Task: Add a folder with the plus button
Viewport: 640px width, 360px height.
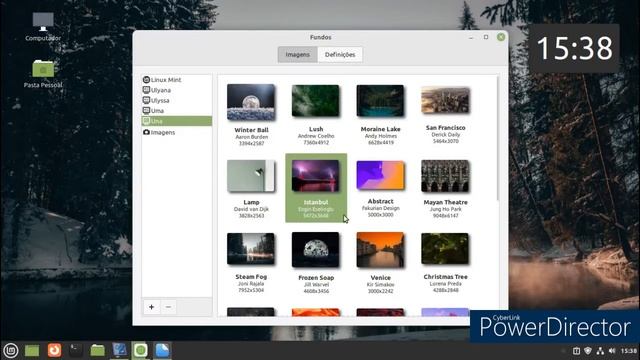Action: pyautogui.click(x=151, y=307)
